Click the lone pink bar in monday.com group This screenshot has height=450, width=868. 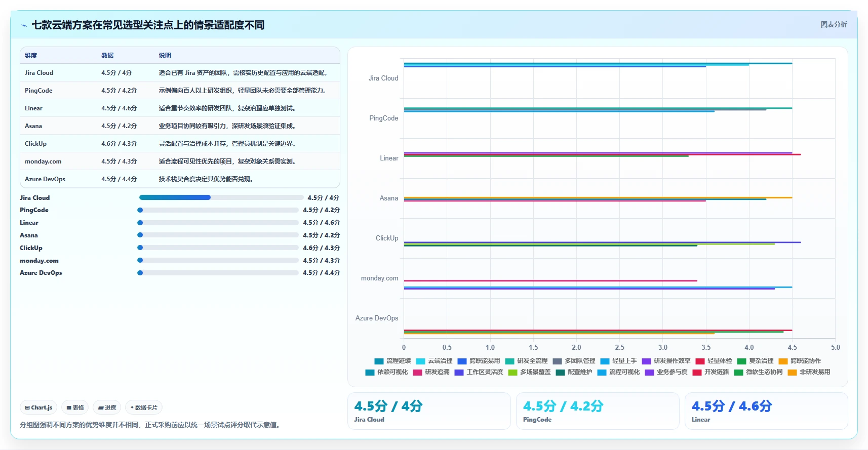(550, 280)
